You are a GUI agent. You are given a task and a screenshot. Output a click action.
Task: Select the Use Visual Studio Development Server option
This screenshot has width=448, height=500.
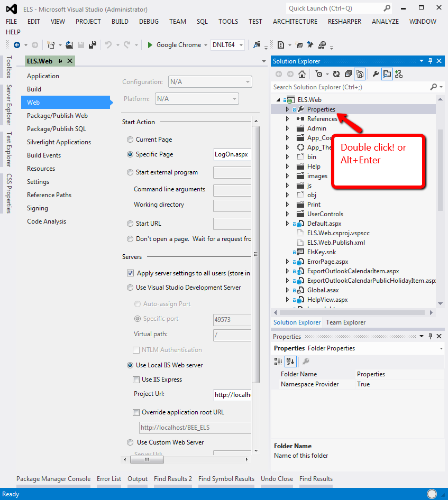130,288
